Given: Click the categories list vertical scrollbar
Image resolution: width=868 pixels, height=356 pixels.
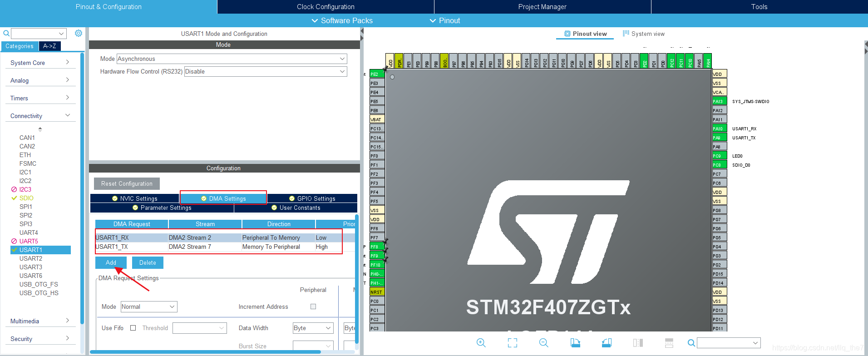Looking at the screenshot, I should tap(82, 188).
